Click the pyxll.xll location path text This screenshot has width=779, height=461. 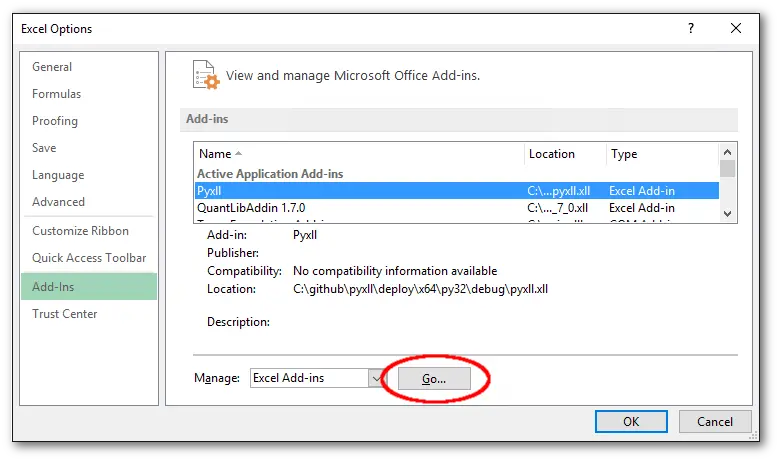click(x=420, y=289)
